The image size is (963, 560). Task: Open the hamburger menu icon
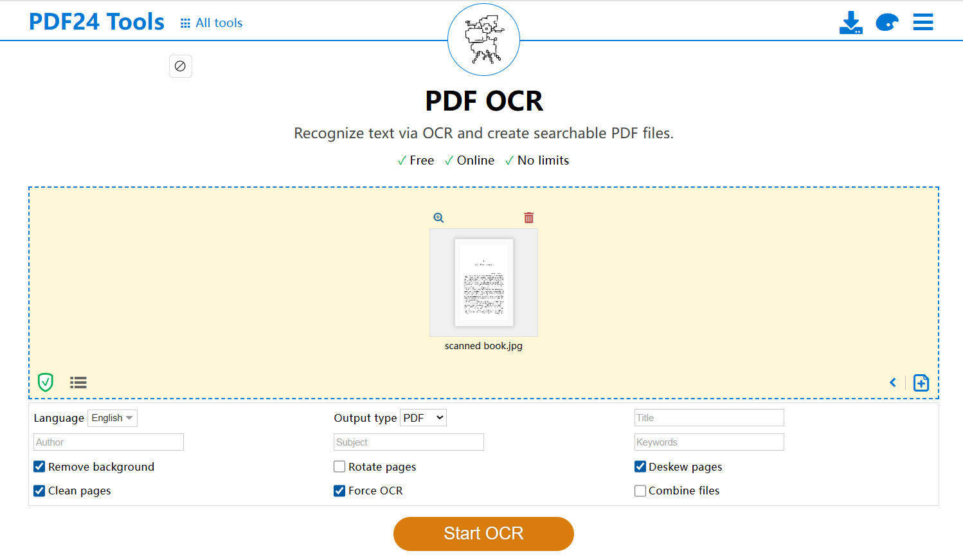coord(923,22)
